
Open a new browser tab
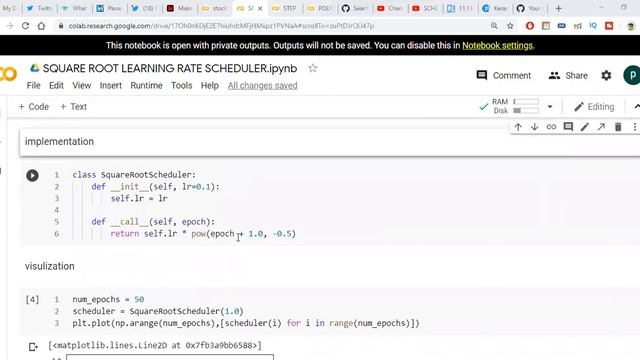[x=558, y=8]
